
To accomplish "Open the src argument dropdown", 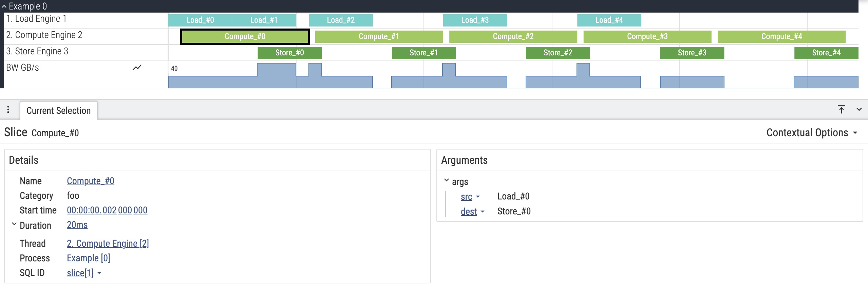I will click(478, 197).
